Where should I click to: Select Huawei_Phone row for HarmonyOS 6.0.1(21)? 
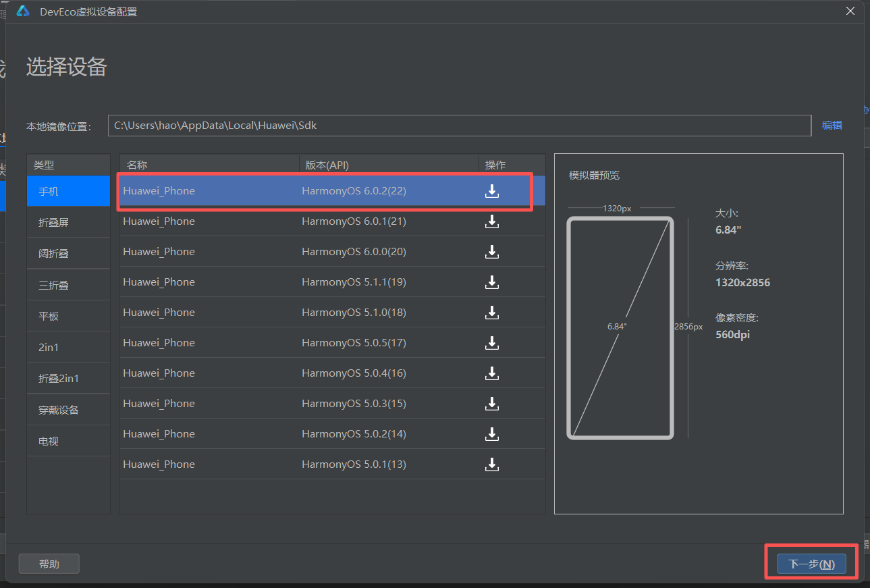coord(332,221)
